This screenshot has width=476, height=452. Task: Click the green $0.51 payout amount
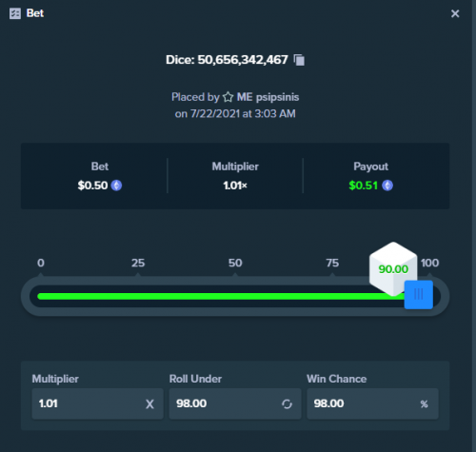click(363, 186)
